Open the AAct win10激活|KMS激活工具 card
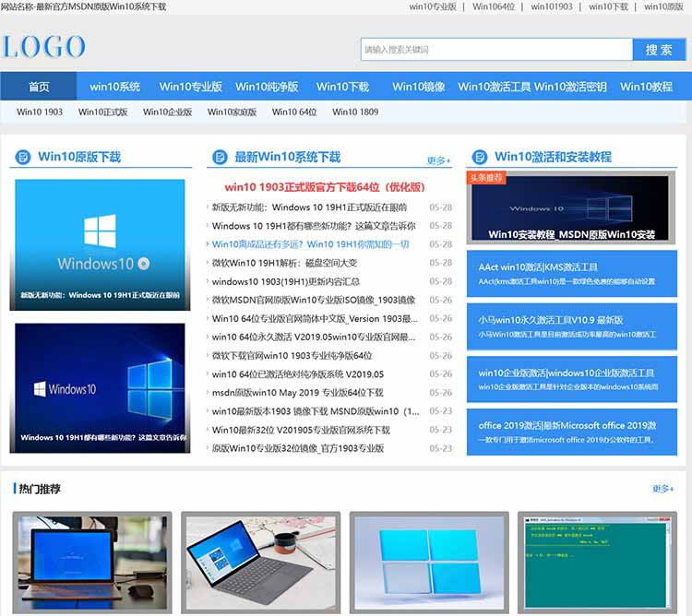Viewport: 692px width, 616px height. click(x=572, y=273)
